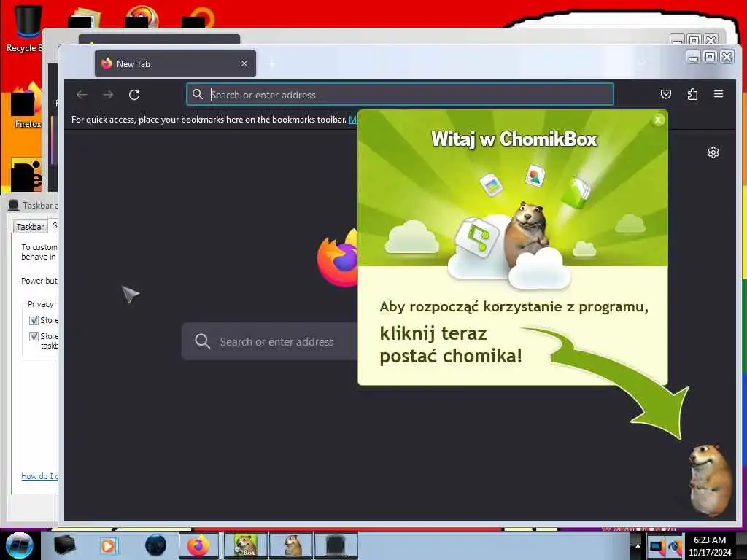
Task: Open the Firefox application menu (hamburger)
Action: tap(719, 94)
